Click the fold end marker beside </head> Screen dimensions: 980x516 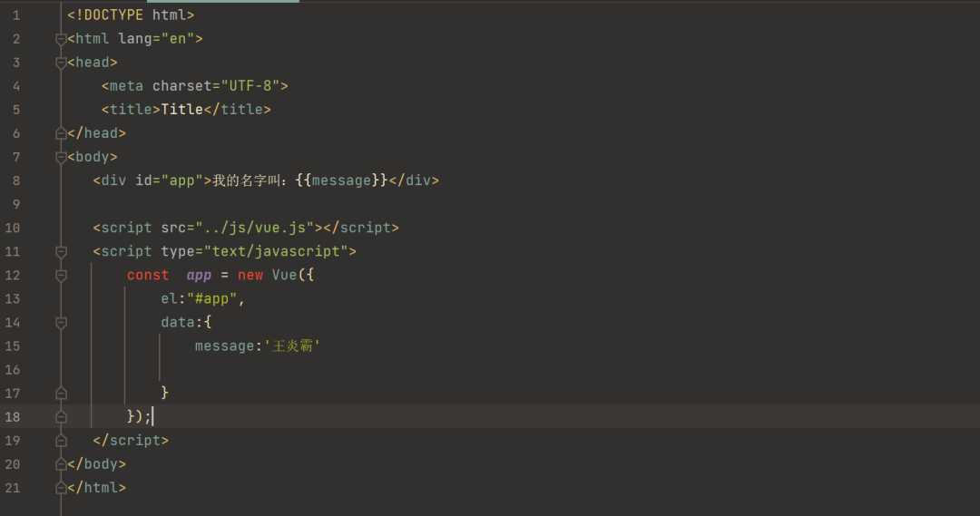tap(61, 133)
